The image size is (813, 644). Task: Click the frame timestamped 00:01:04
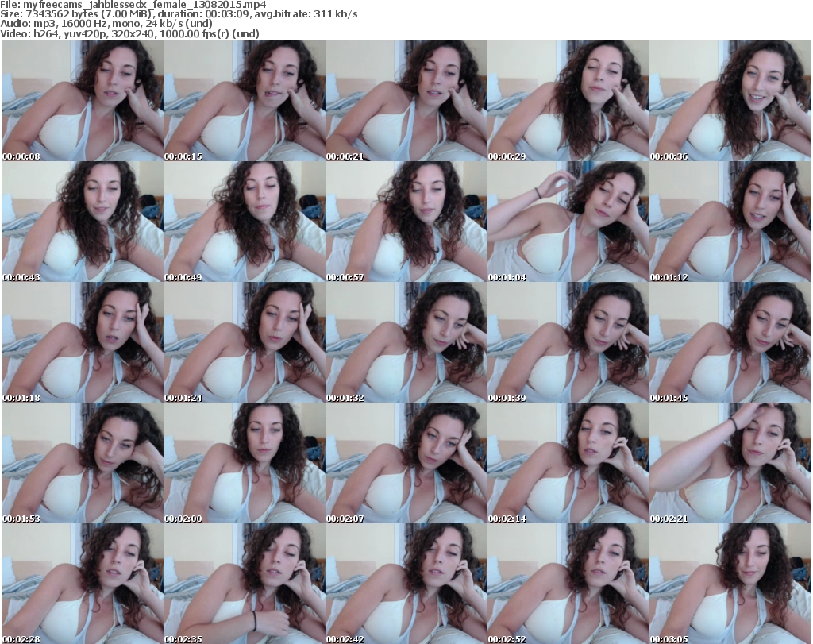tap(568, 222)
